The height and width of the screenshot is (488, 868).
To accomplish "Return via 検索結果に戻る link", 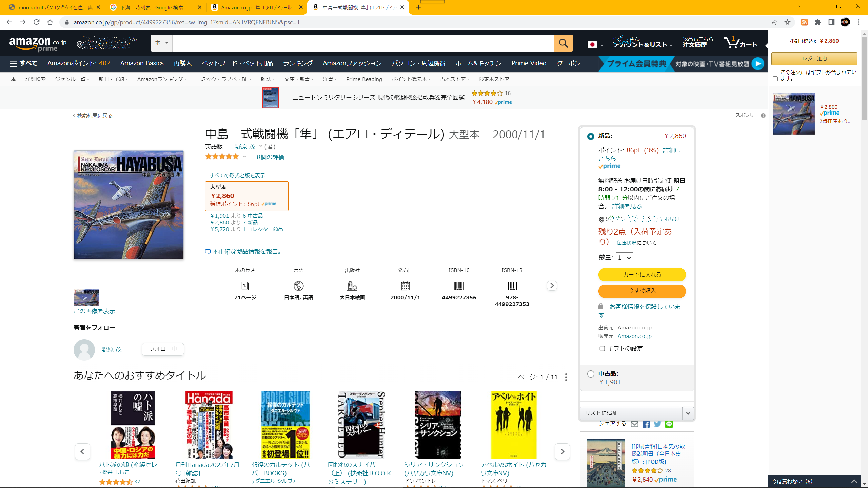I will pos(95,116).
